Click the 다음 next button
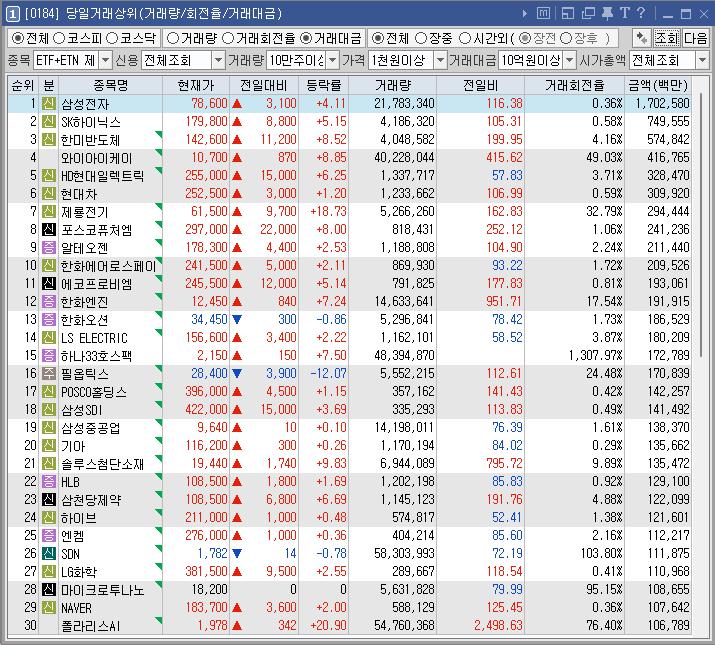 pyautogui.click(x=696, y=38)
